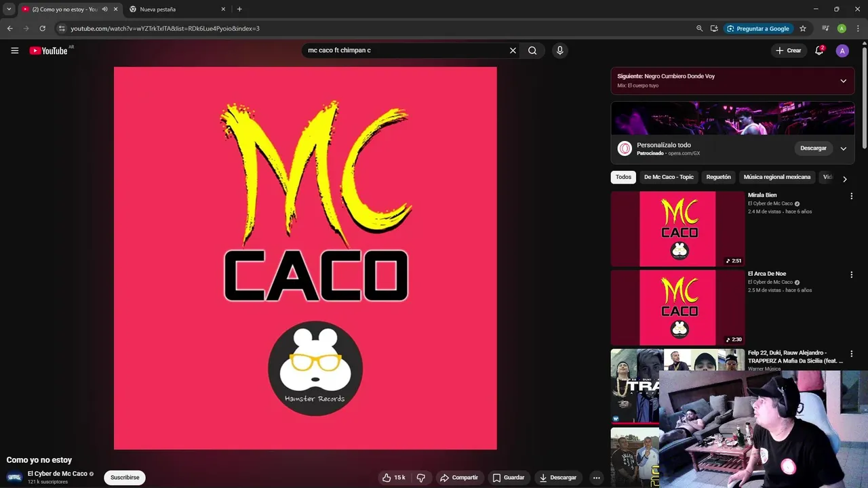Click Preguntar a Google button
The width and height of the screenshot is (868, 488).
757,28
